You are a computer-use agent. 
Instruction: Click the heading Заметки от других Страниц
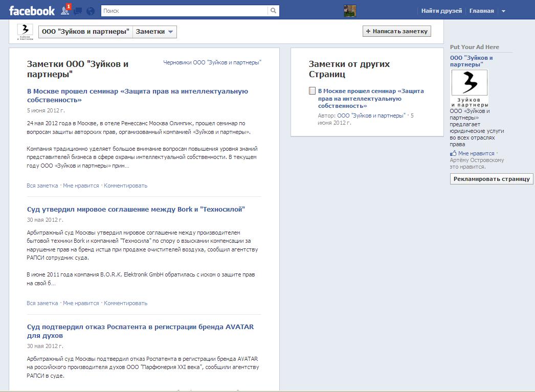tap(349, 69)
